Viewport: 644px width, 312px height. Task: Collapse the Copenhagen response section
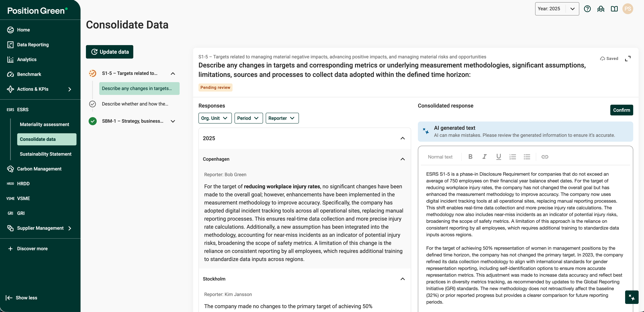pos(403,159)
